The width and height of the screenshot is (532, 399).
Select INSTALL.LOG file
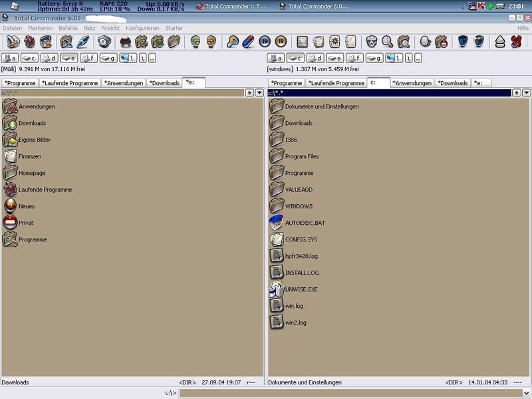click(294, 273)
